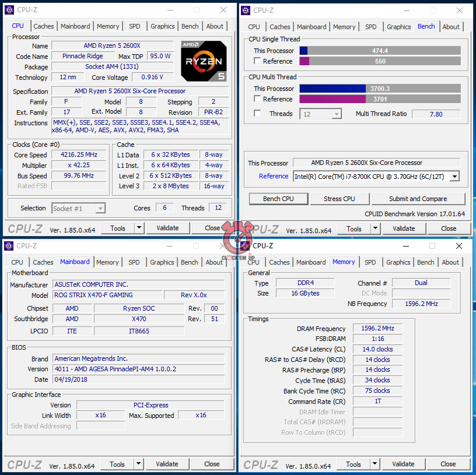Open the Socket #1 selection dropdown
Image resolution: width=476 pixels, height=475 pixels.
tap(100, 208)
